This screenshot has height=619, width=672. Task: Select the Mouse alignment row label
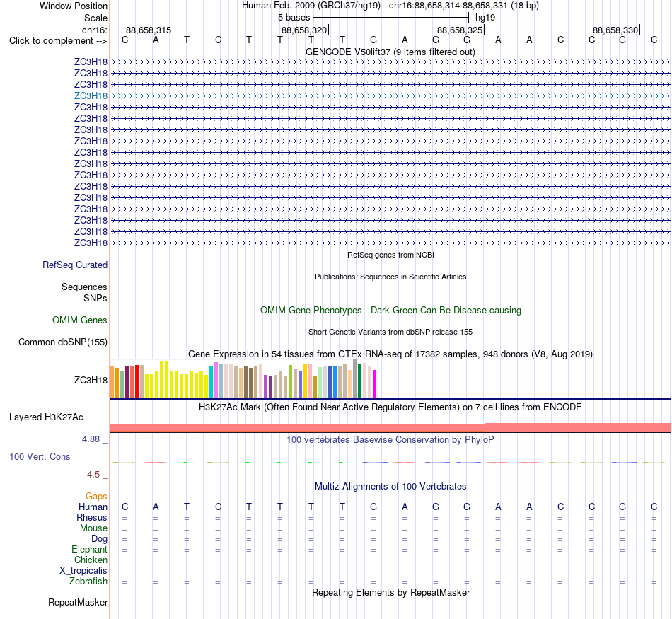(93, 528)
